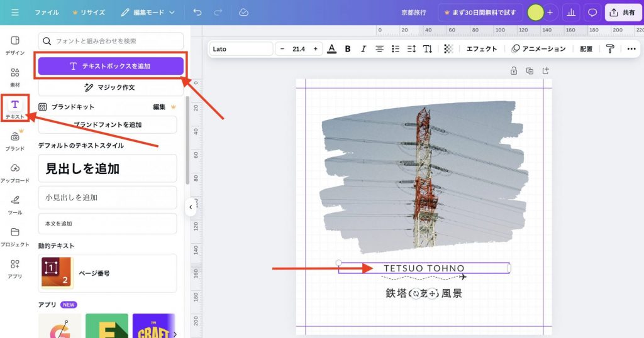Image resolution: width=644 pixels, height=338 pixels.
Task: Toggle italic formatting
Action: pyautogui.click(x=364, y=49)
